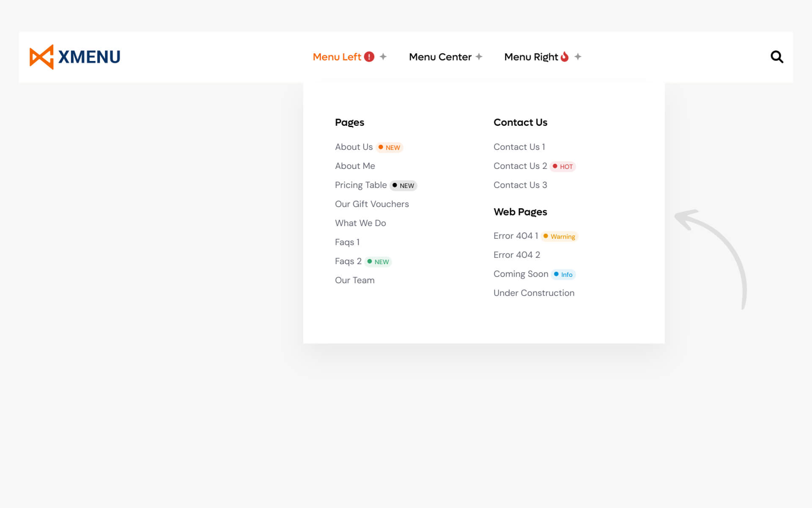Expand the Menu Center plus indicator
Screen dimensions: 812x508
pos(479,57)
